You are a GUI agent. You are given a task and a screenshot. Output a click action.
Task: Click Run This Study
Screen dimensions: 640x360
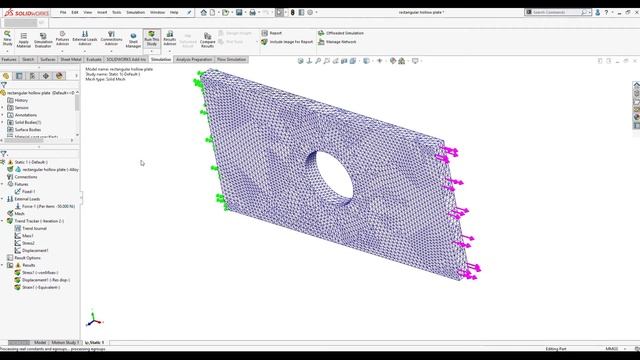(x=152, y=38)
